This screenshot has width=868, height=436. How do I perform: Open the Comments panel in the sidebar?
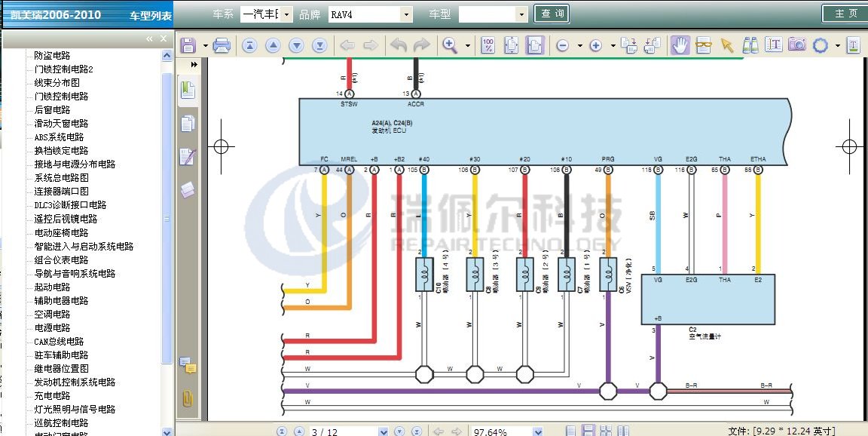click(x=188, y=367)
